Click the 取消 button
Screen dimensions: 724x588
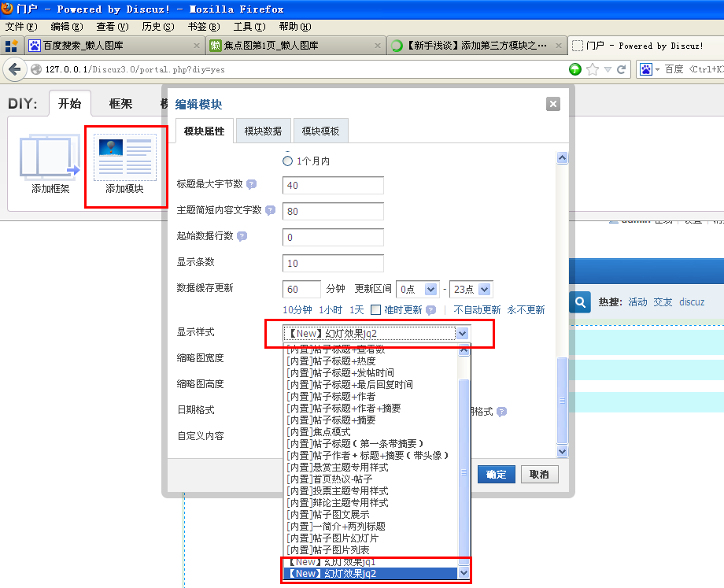(539, 475)
